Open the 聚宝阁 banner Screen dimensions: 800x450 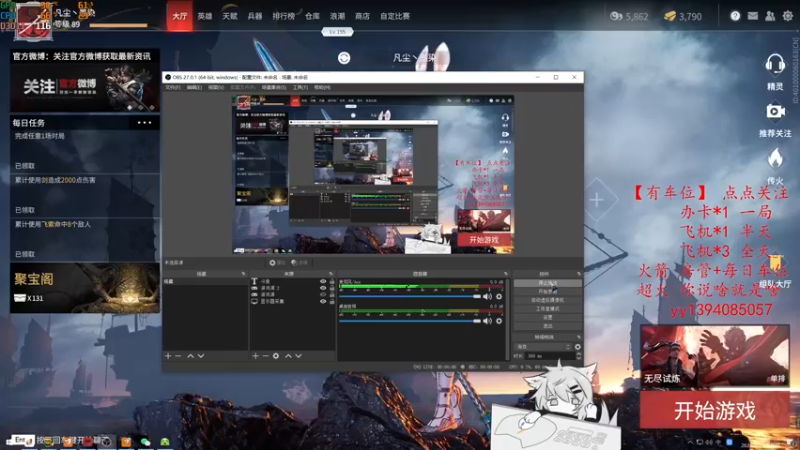[85, 288]
